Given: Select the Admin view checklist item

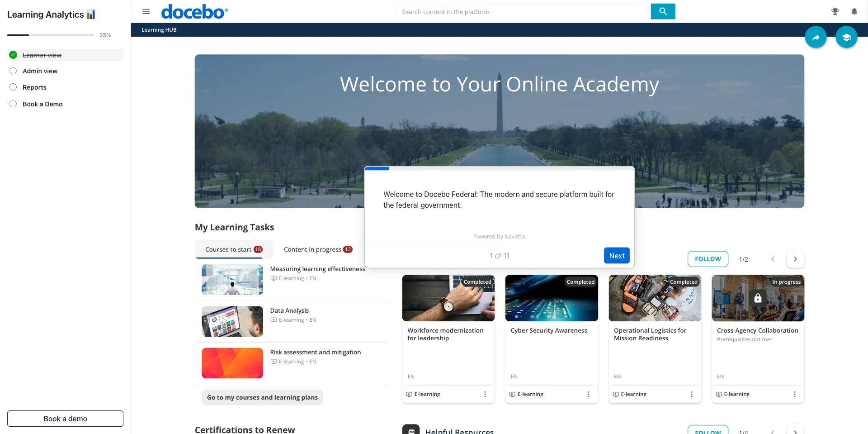Looking at the screenshot, I should coord(40,71).
